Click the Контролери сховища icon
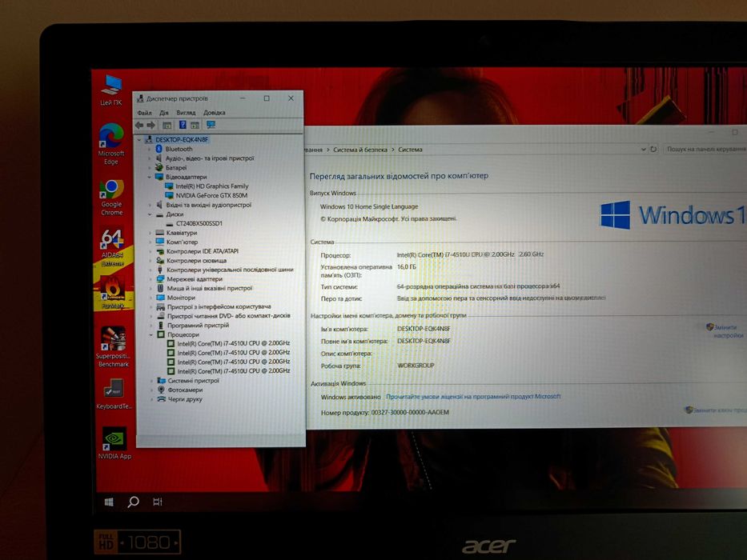Image resolution: width=747 pixels, height=560 pixels. [x=161, y=261]
